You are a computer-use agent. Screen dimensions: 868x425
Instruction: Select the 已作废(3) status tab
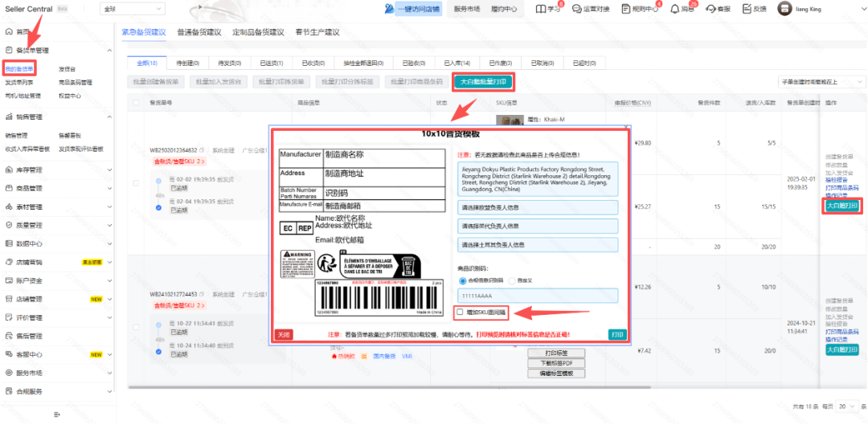coord(500,63)
